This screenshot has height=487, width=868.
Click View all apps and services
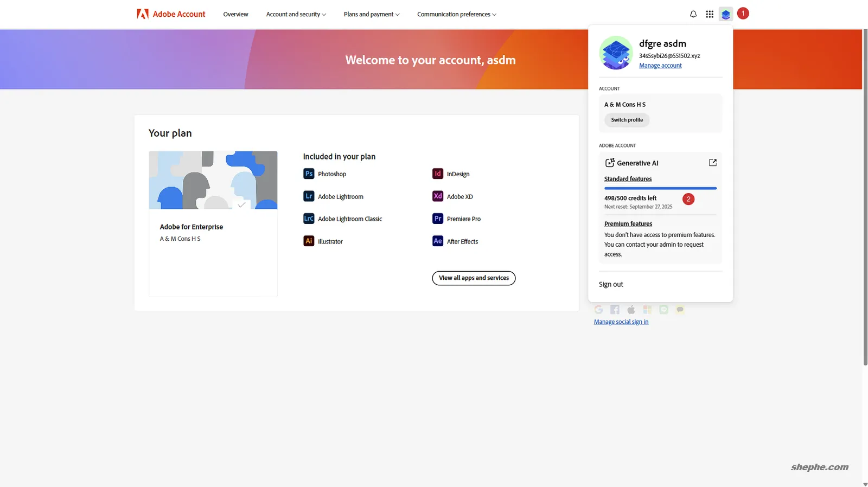point(474,278)
